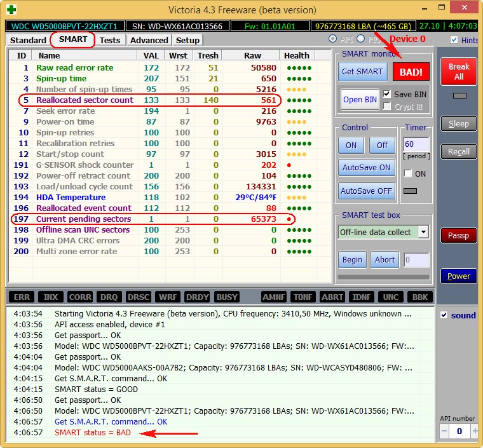The width and height of the screenshot is (483, 448).
Task: Click the TONF error indicator
Action: tap(303, 297)
